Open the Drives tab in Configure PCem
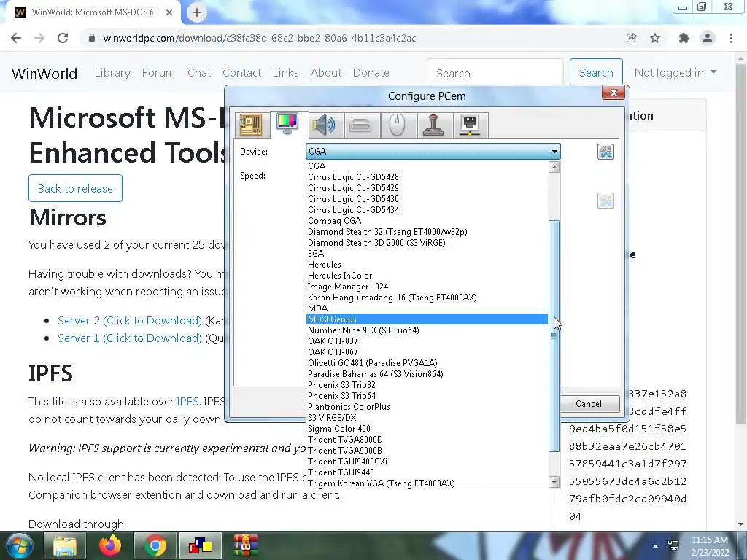The height and width of the screenshot is (560, 747). coord(360,125)
